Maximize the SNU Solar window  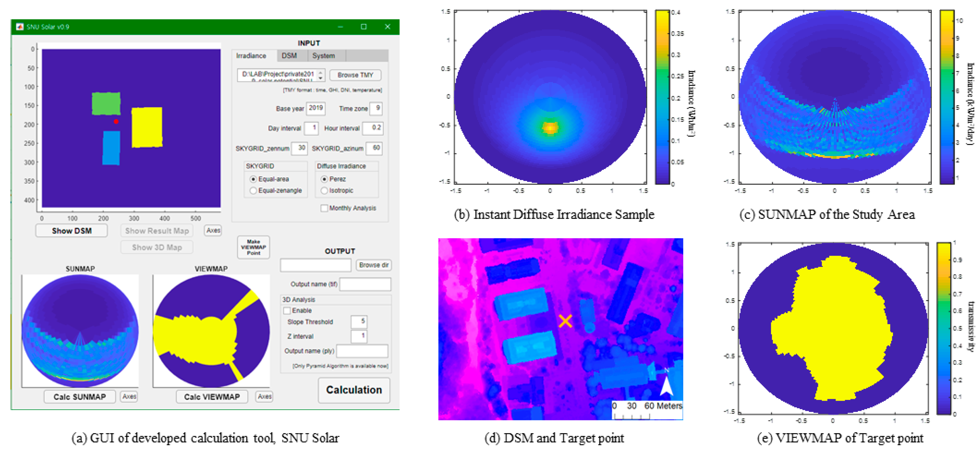[x=364, y=27]
